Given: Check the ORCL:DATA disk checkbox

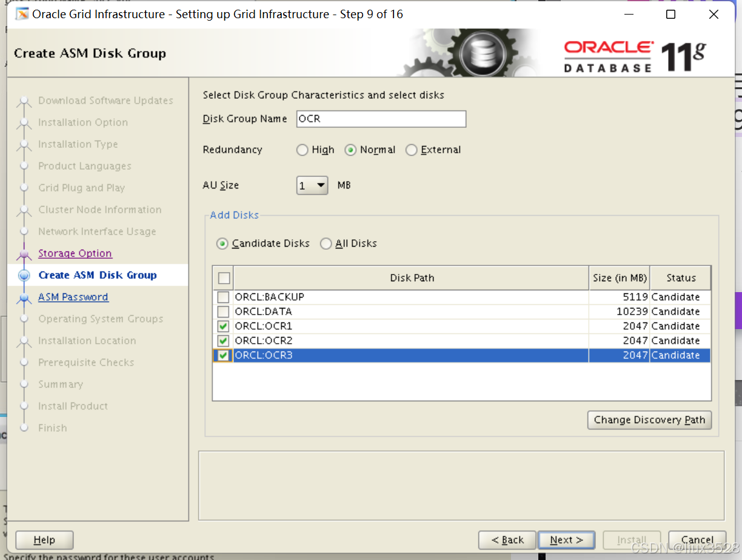Looking at the screenshot, I should (x=224, y=312).
